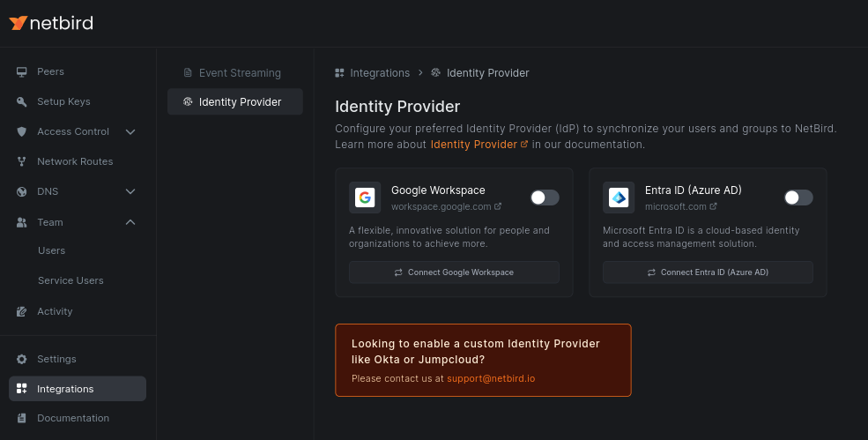Open the support@netbird.io email link

coord(491,378)
